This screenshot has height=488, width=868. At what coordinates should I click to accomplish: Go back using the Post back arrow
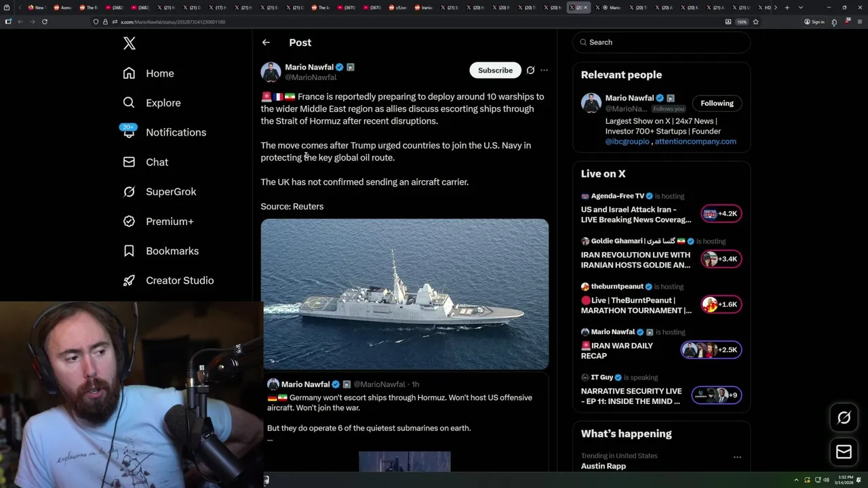pyautogui.click(x=266, y=42)
